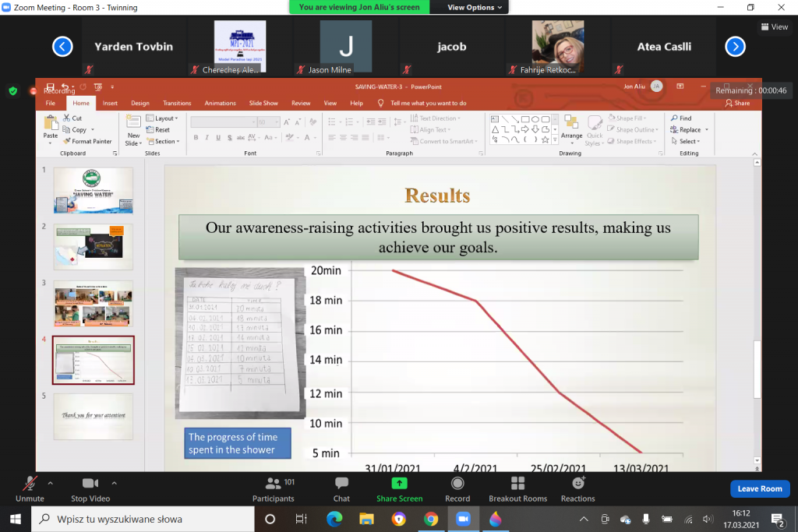
Task: Click the Leave Room button
Action: (x=759, y=488)
